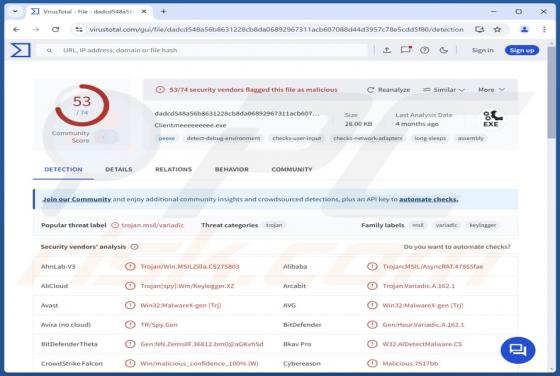Click W32.AIDetectMalware.CS detection text

tap(422, 344)
